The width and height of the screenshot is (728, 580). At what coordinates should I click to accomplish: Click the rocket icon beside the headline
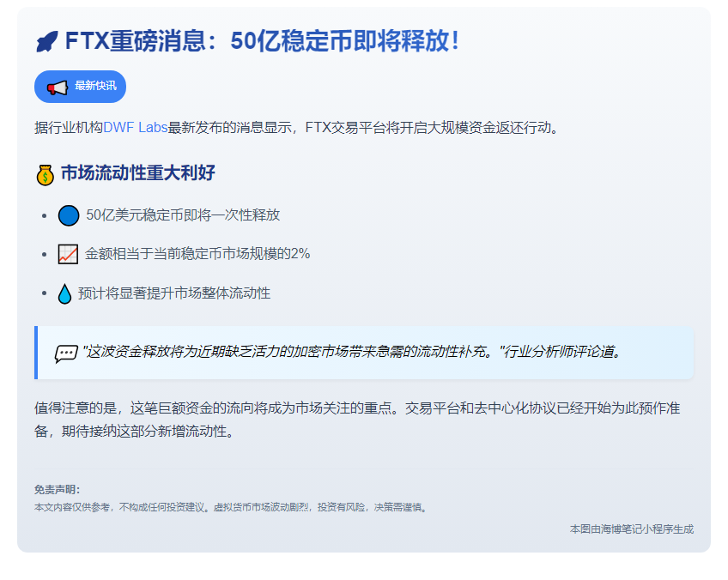pyautogui.click(x=47, y=41)
